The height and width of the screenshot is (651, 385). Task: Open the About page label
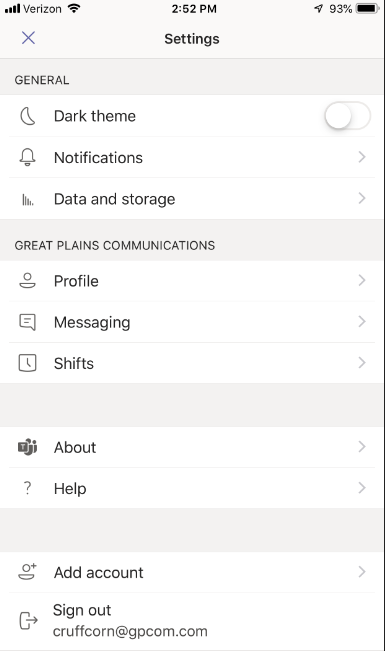click(x=75, y=448)
